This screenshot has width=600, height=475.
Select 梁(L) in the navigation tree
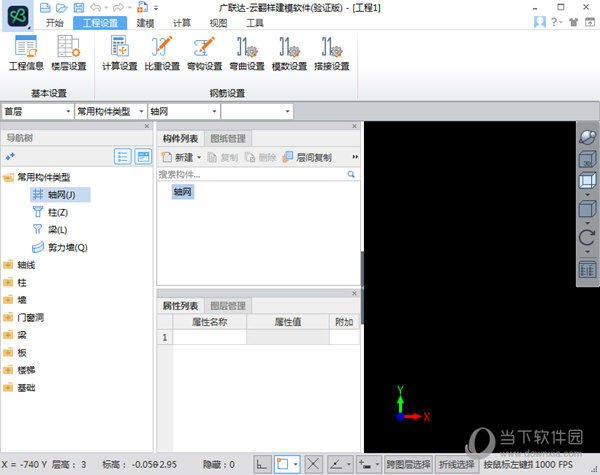[x=50, y=230]
